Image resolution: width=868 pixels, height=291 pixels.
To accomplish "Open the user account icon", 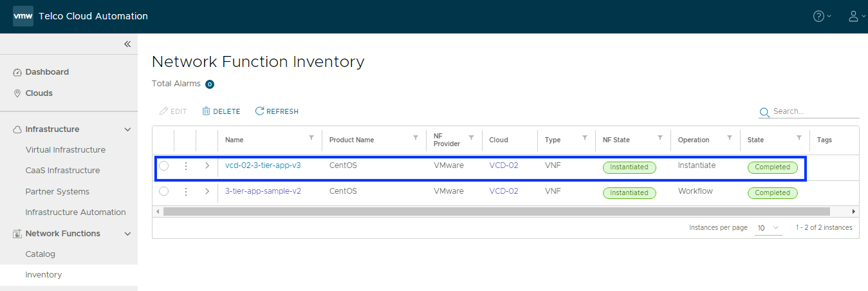I will (854, 17).
